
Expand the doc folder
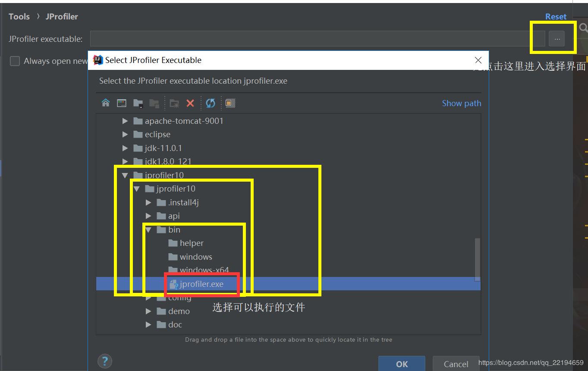(148, 325)
